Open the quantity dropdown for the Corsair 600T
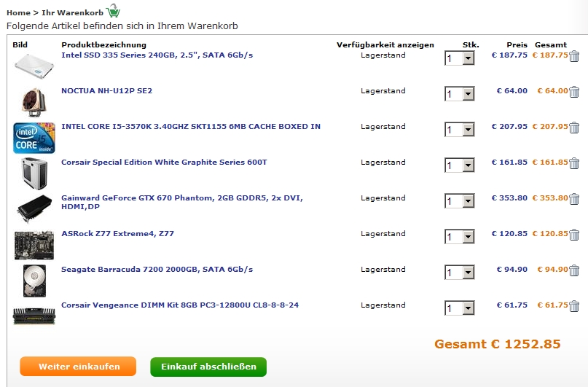 468,165
